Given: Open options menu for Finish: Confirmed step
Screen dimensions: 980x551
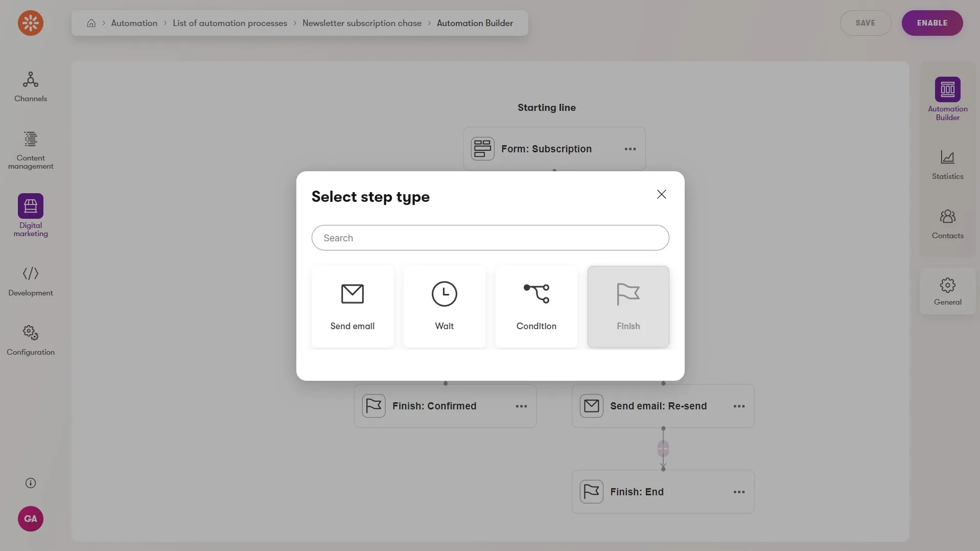Looking at the screenshot, I should [522, 406].
